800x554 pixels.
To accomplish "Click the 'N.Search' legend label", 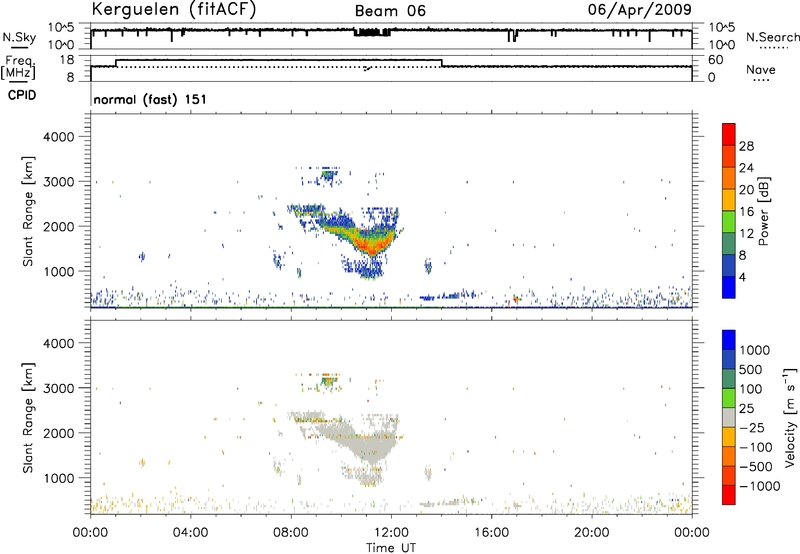I will [x=773, y=37].
